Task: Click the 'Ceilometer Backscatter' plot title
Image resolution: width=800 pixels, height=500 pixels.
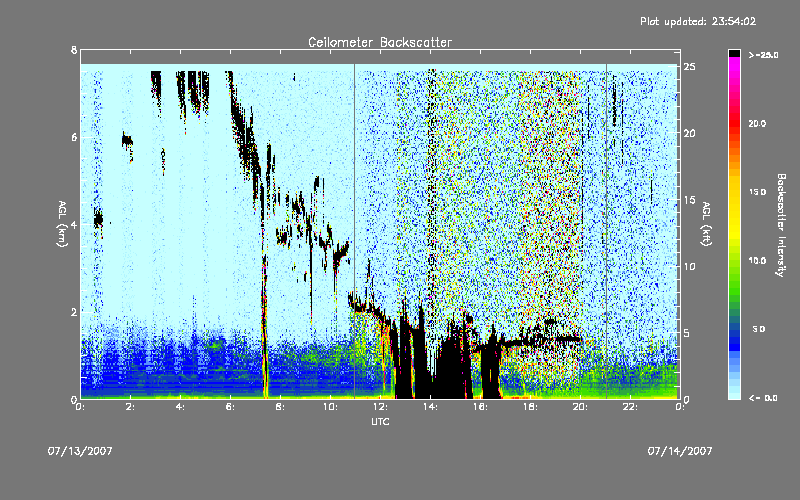Action: (380, 42)
